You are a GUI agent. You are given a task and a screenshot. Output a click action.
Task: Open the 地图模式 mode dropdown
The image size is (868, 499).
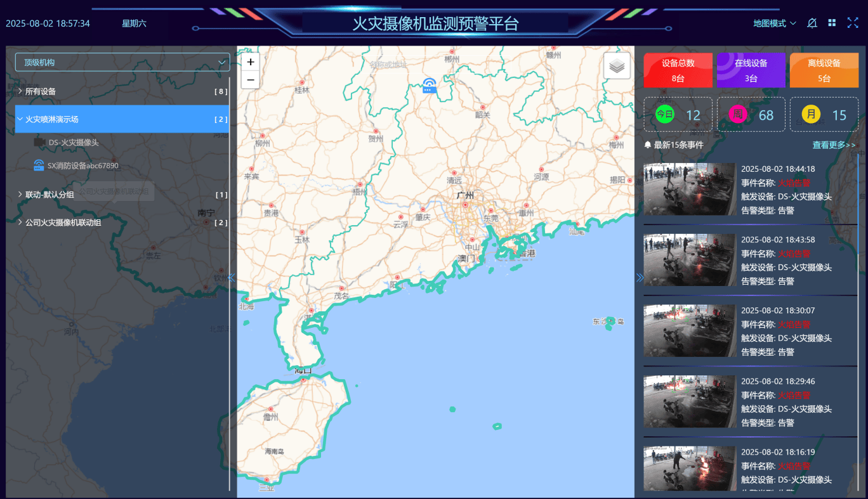point(774,23)
